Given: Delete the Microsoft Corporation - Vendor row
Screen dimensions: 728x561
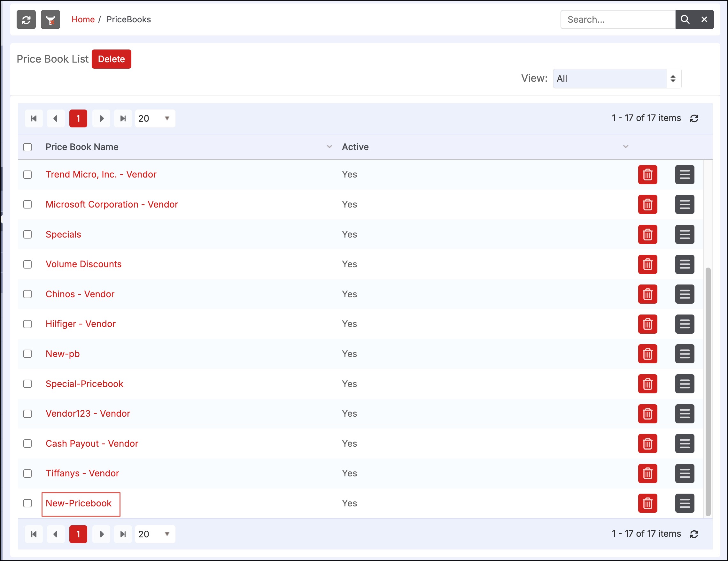Looking at the screenshot, I should [x=648, y=205].
